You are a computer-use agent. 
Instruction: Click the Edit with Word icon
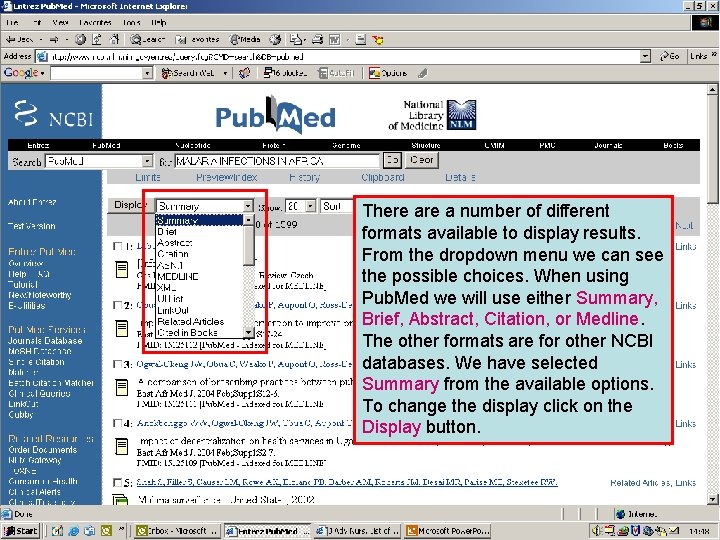(335, 40)
